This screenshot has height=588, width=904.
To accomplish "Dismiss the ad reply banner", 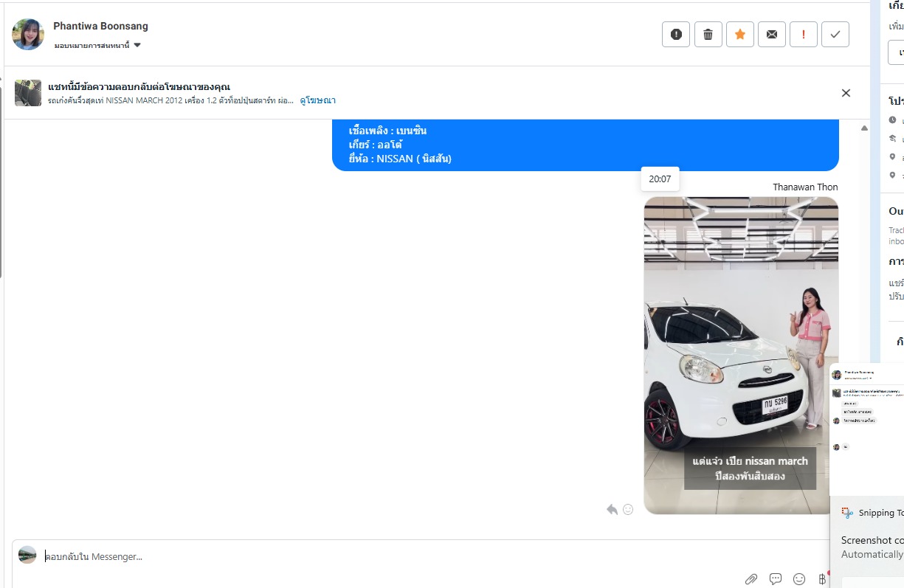I will coord(846,93).
